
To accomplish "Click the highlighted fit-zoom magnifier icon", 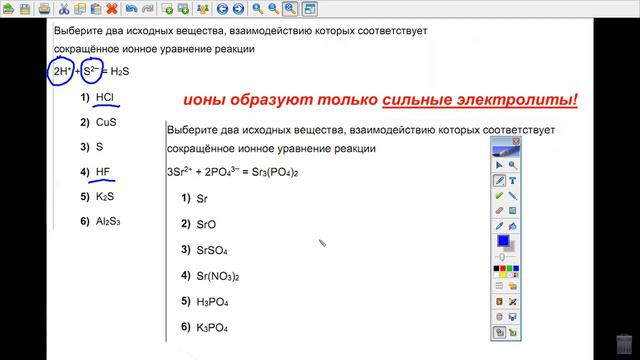I will 290,9.
